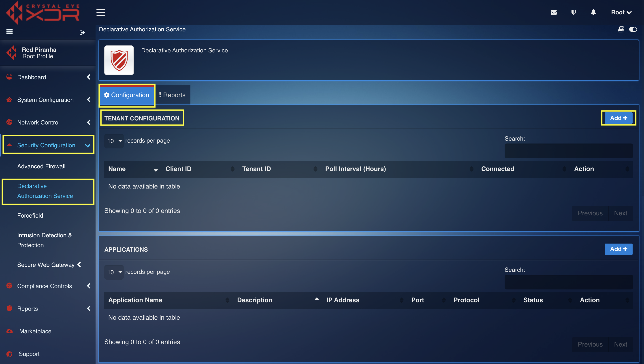Screen dimensions: 644x364
Task: Open Support
Action: (29, 354)
